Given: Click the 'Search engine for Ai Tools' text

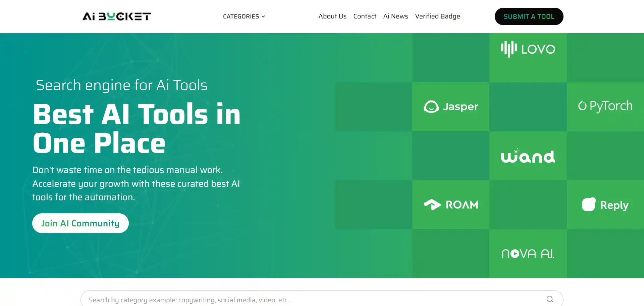Looking at the screenshot, I should click(121, 85).
